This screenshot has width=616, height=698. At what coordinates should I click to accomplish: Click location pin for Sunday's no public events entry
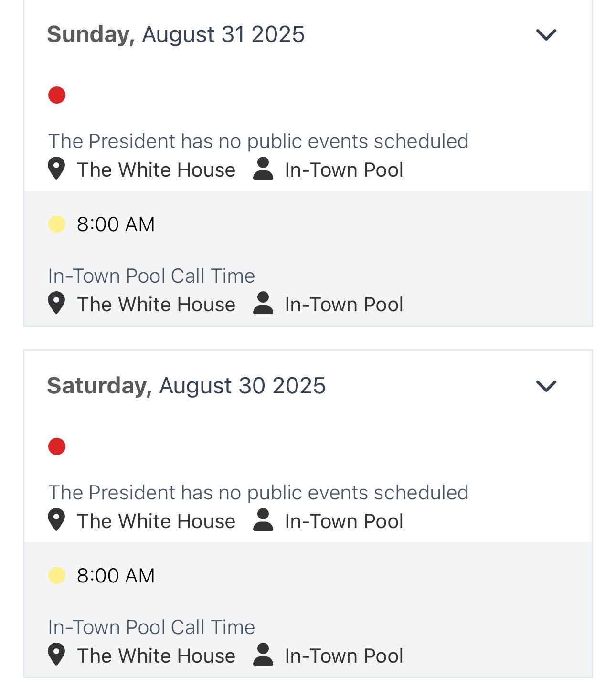[x=56, y=169]
